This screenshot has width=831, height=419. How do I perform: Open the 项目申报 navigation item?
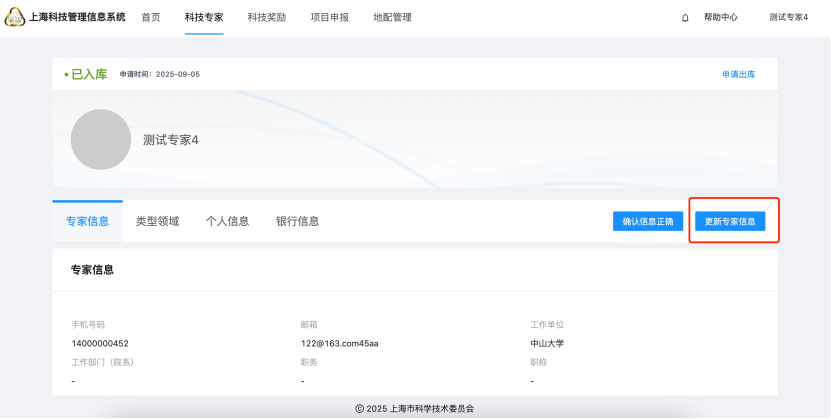[x=329, y=17]
